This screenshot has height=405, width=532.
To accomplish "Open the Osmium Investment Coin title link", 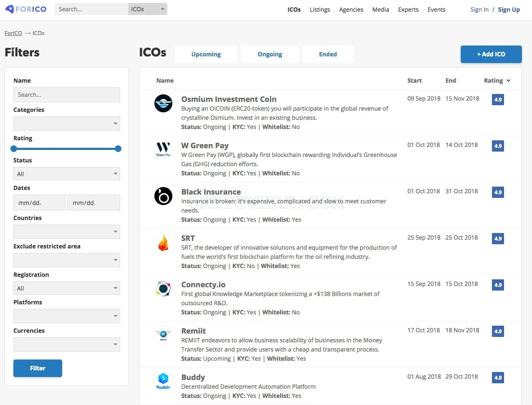I will pos(229,99).
